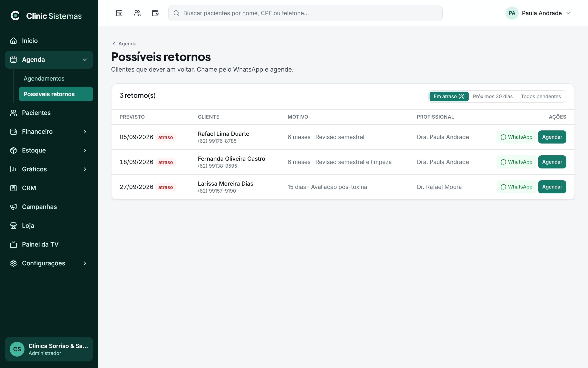Screen dimensions: 588x368
Task: Click the atraso badge next to 18/09/2026
Action: coord(165,162)
